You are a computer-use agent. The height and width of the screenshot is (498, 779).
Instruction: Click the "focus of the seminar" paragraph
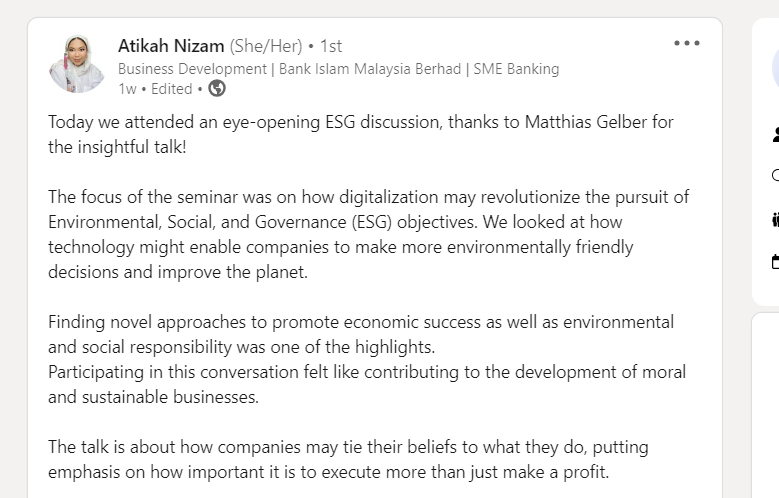(369, 234)
